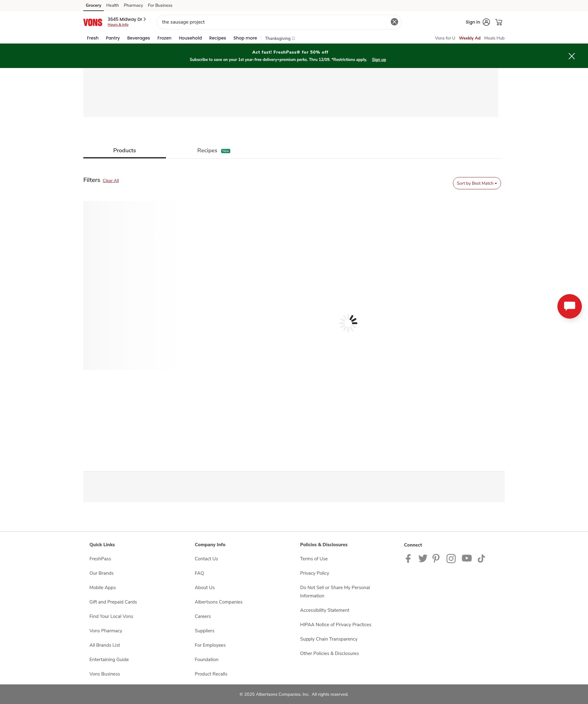This screenshot has height=704, width=588.
Task: Open the Household category menu
Action: click(190, 38)
